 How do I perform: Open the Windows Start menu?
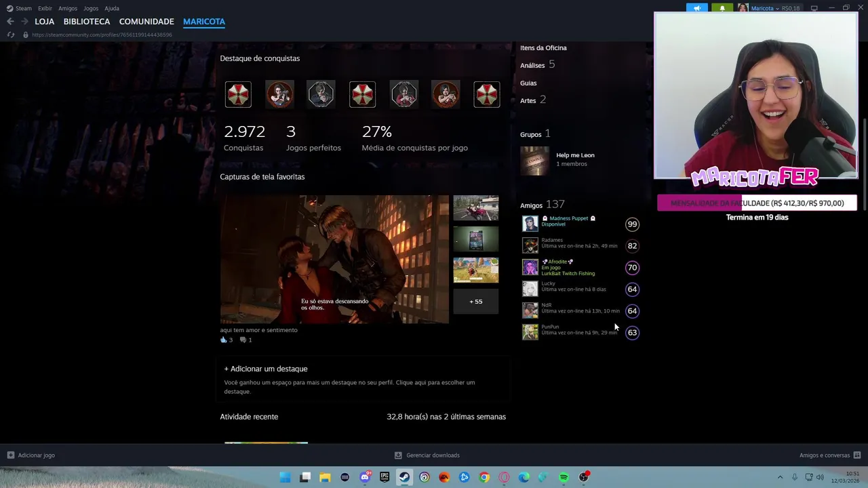tap(285, 477)
